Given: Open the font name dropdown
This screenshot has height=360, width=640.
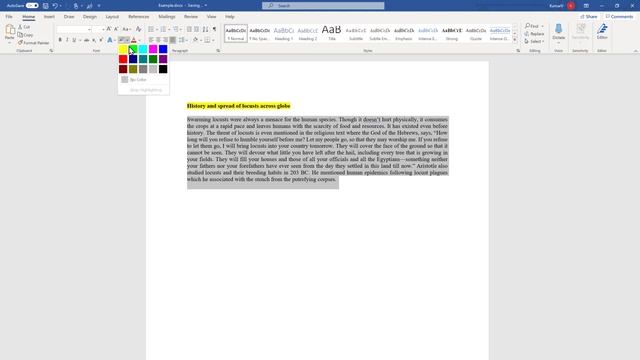Looking at the screenshot, I should coord(89,29).
